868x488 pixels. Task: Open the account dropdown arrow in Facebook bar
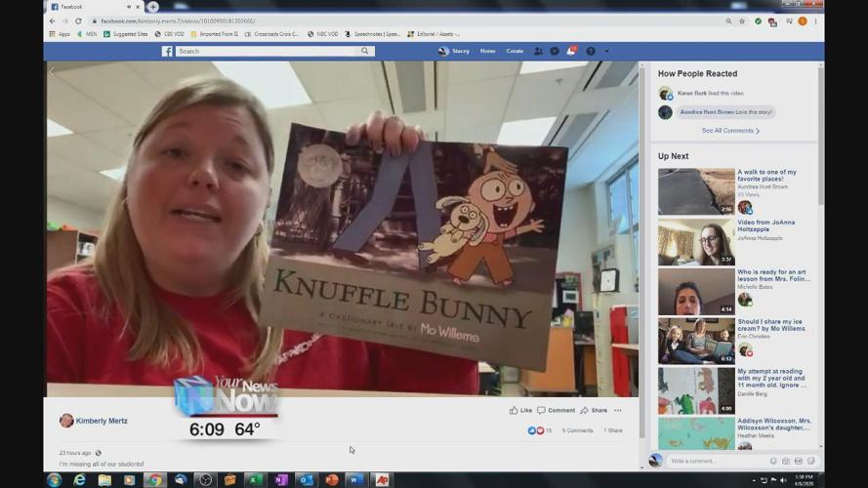[606, 52]
